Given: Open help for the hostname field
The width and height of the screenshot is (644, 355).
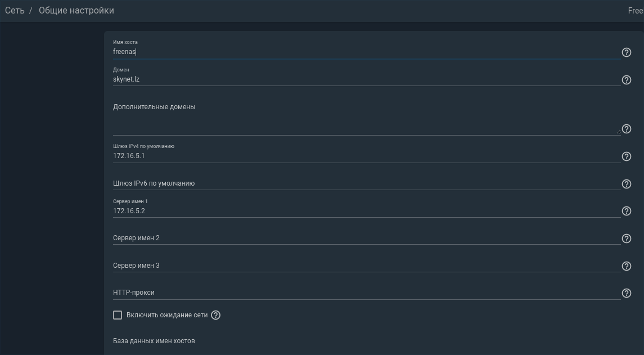Looking at the screenshot, I should [x=627, y=52].
